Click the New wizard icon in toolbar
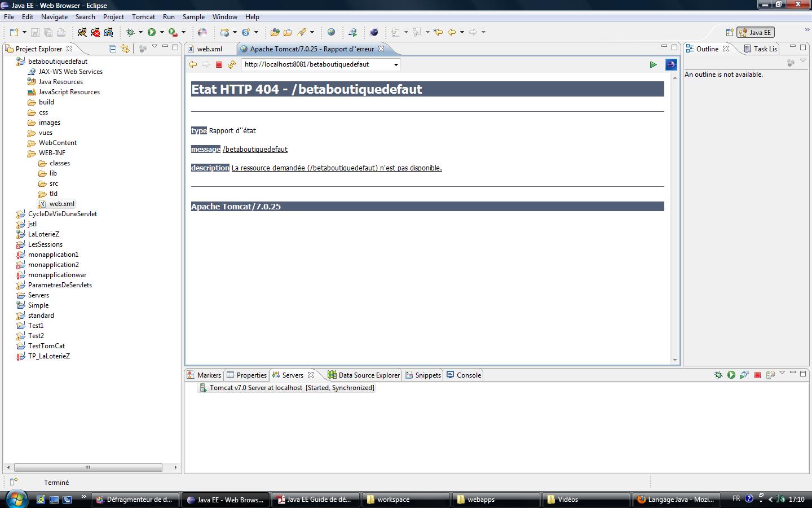This screenshot has height=508, width=812. click(x=14, y=32)
